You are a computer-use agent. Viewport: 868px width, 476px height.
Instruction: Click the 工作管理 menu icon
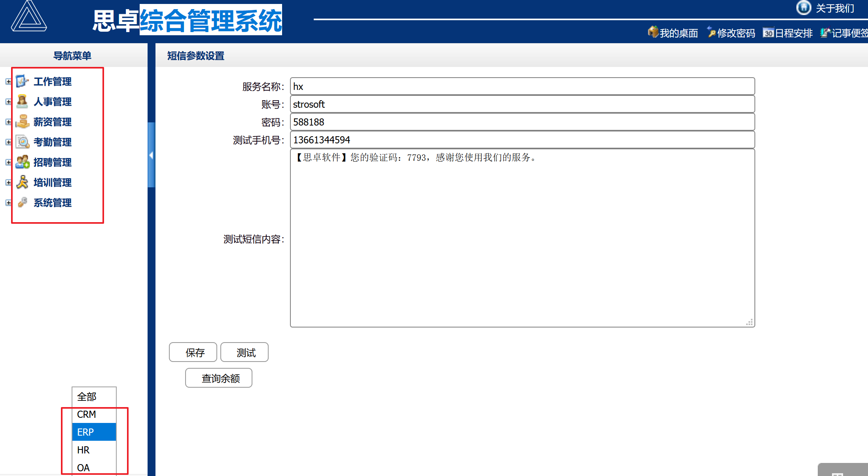[22, 81]
